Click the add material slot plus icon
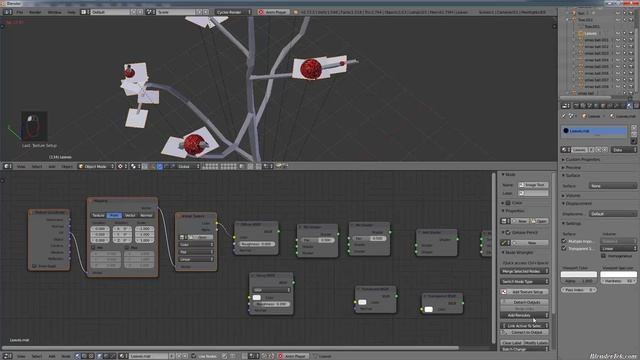The width and height of the screenshot is (640, 360). [x=634, y=128]
